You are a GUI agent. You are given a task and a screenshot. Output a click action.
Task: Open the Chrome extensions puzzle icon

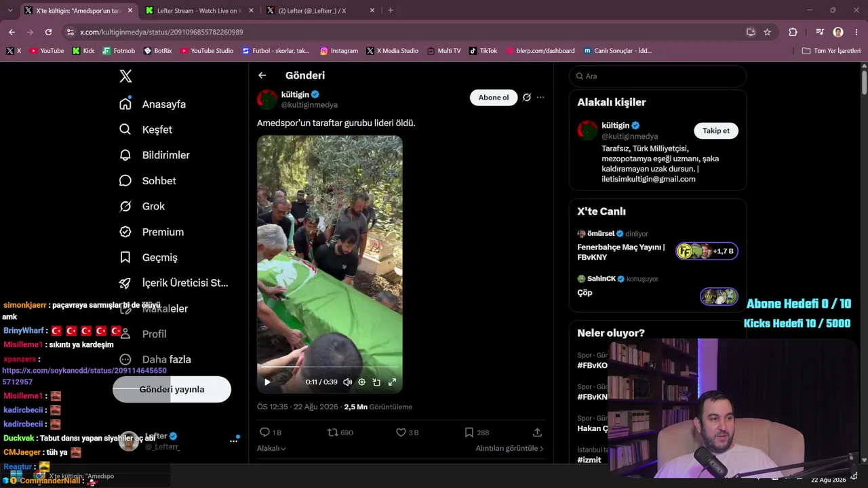click(x=793, y=32)
